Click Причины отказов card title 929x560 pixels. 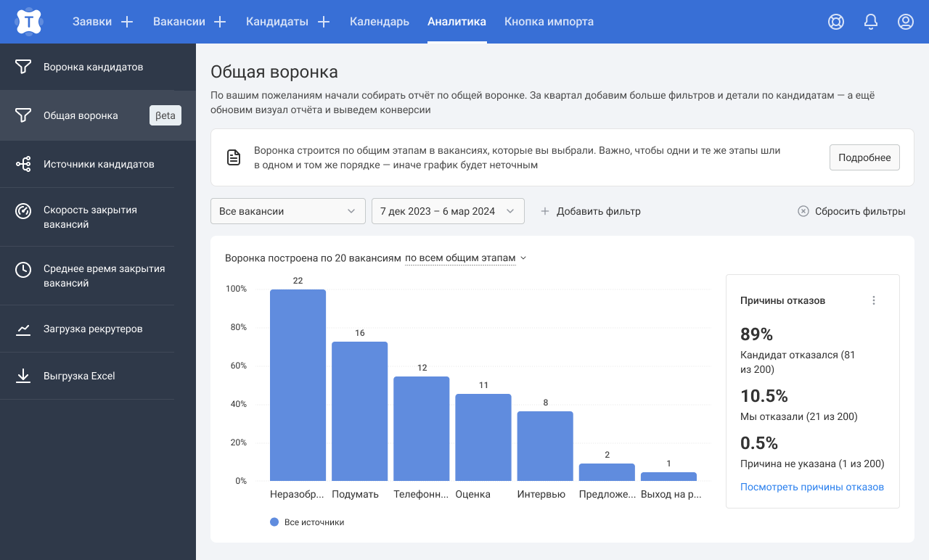pos(782,300)
